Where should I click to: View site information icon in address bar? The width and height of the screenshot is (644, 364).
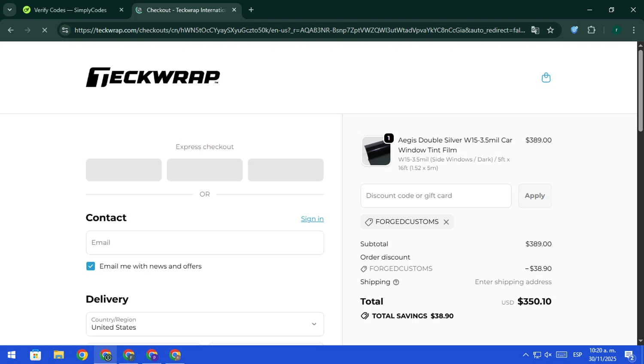pos(65,30)
